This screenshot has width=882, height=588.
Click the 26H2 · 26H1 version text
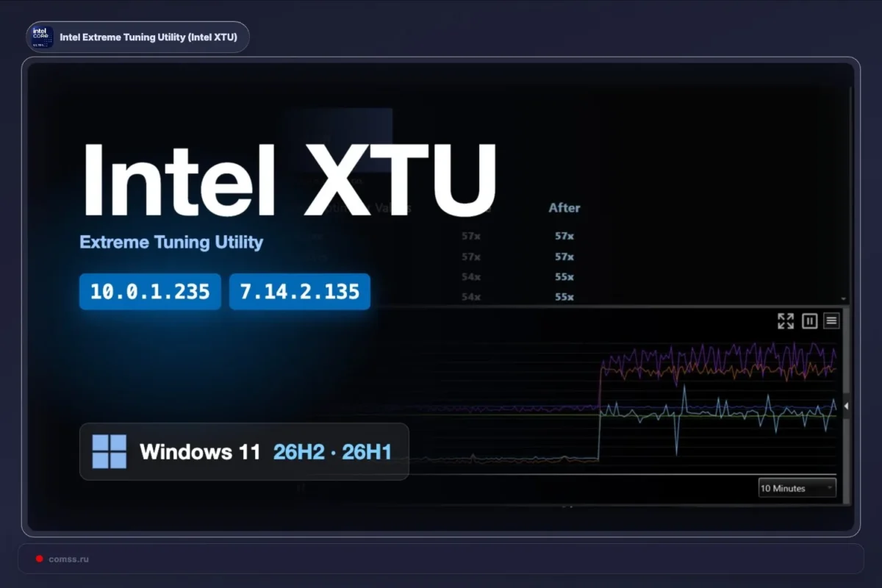pos(332,451)
